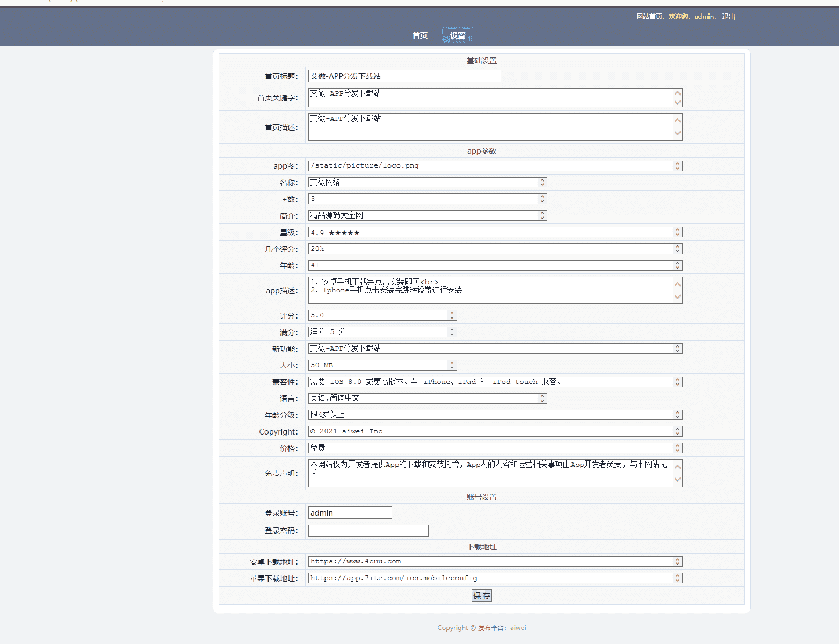
Task: Click the Copyright text field
Action: coord(490,431)
